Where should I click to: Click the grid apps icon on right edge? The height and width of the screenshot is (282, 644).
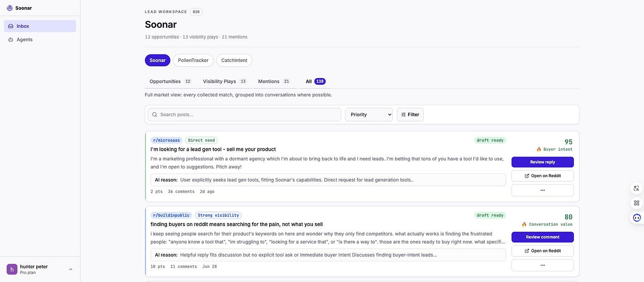point(636,203)
